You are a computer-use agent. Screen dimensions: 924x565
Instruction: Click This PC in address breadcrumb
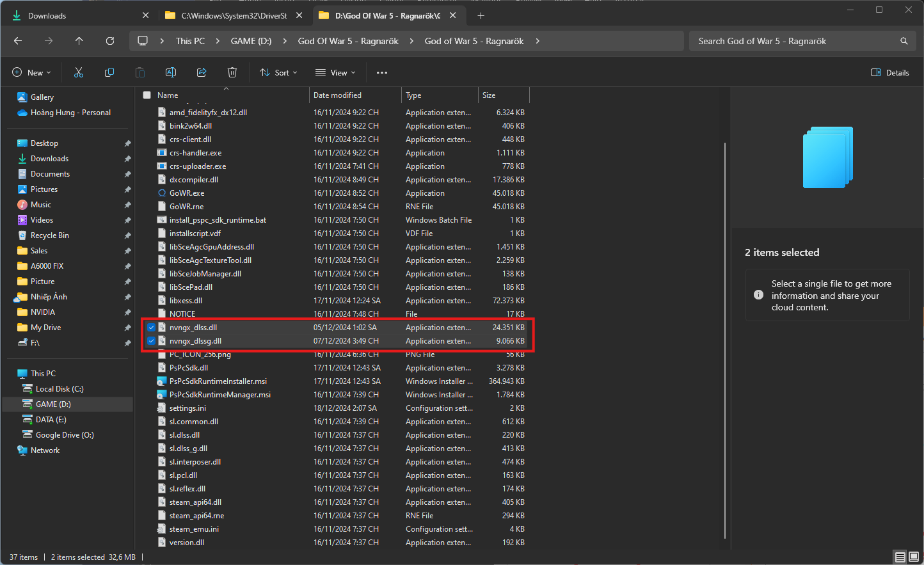tap(191, 41)
